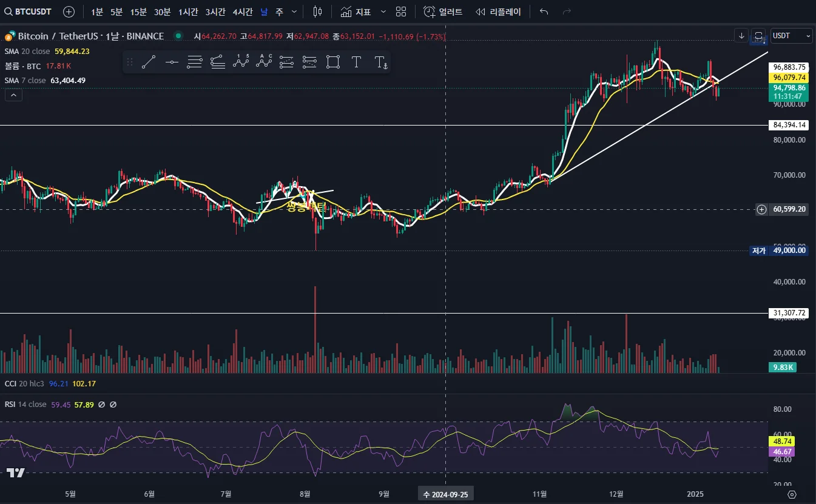
Task: Click the yellow 96,079.74 price label
Action: (789, 78)
